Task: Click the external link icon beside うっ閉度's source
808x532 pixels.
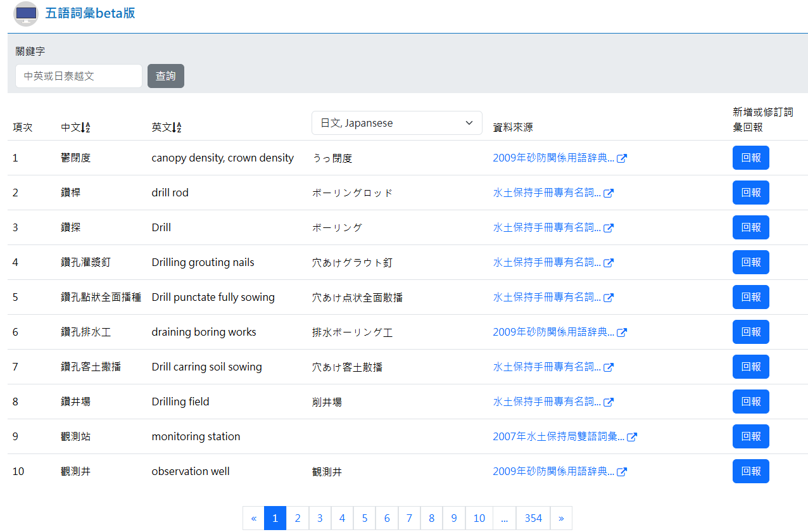Action: click(x=622, y=158)
